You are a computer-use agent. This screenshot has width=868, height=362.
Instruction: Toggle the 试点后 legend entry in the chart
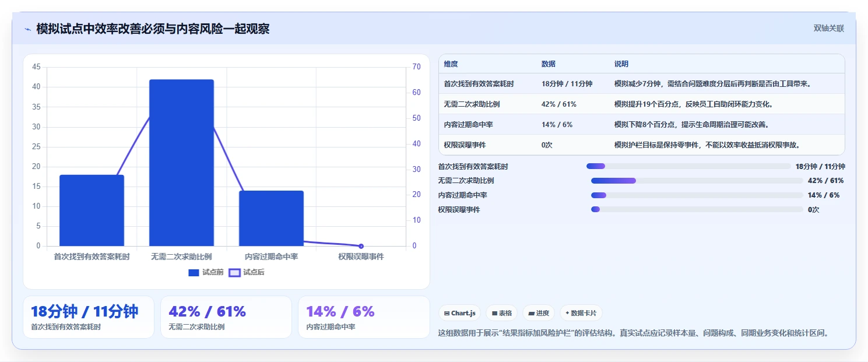(246, 272)
